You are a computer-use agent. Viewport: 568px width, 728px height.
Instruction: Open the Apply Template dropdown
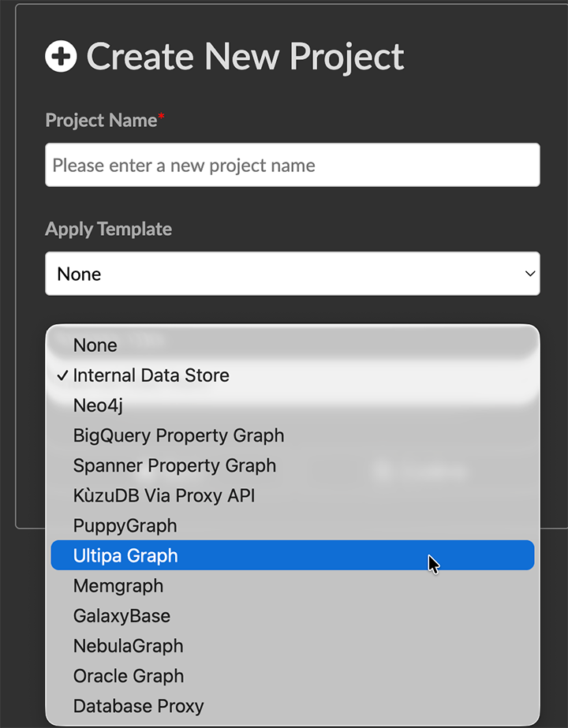[x=292, y=274]
